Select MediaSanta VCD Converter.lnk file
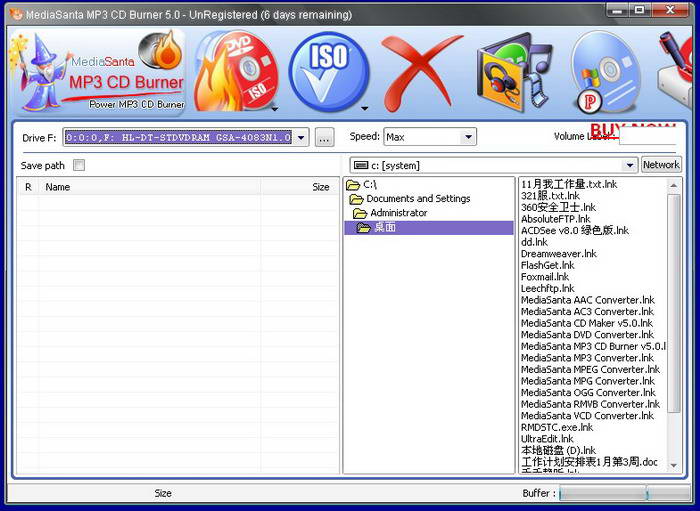Image resolution: width=700 pixels, height=511 pixels. (x=587, y=416)
